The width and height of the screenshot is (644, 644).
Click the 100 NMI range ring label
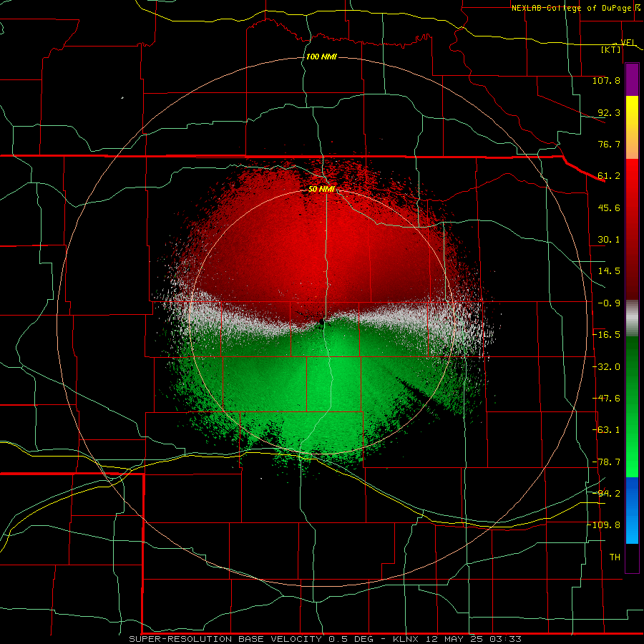[x=321, y=57]
